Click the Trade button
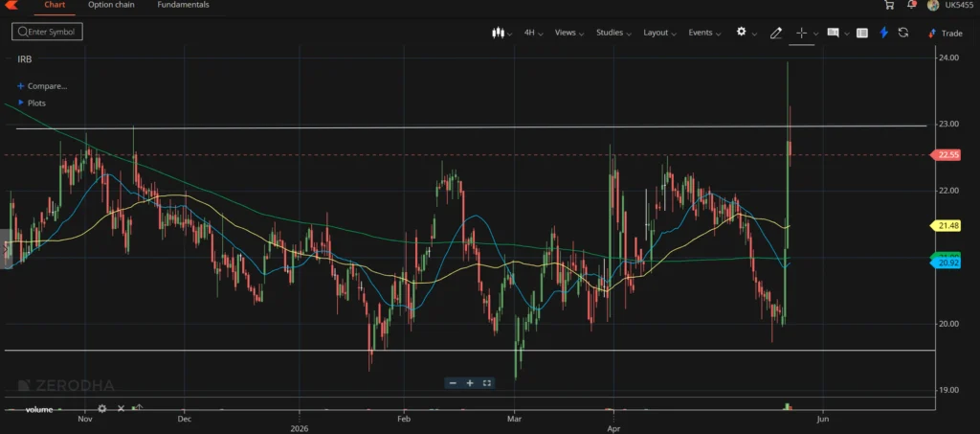The height and width of the screenshot is (434, 980). pos(945,34)
